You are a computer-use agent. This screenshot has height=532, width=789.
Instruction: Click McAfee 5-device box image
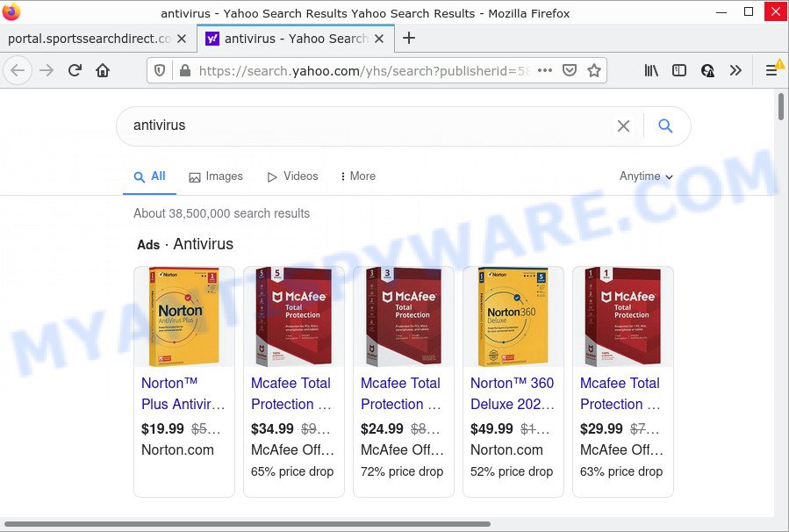(x=294, y=317)
